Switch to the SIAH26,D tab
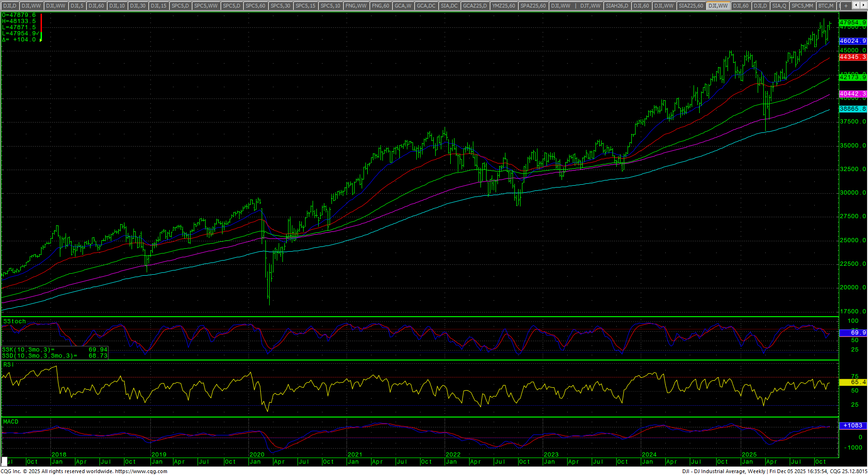868x475 pixels. [617, 6]
